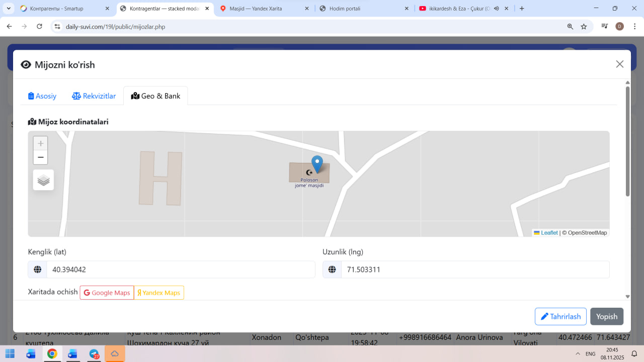Click the modal vertical scrollbar thumb
The width and height of the screenshot is (644, 362).
pyautogui.click(x=627, y=141)
